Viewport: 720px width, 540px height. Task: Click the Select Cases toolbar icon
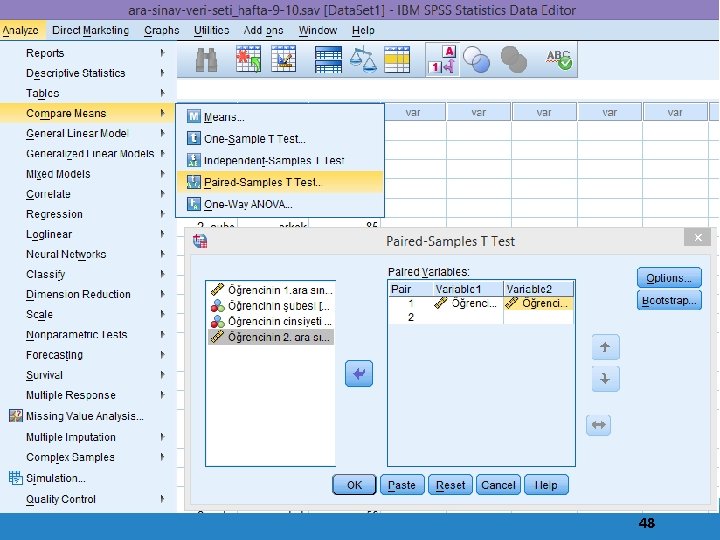[x=397, y=60]
